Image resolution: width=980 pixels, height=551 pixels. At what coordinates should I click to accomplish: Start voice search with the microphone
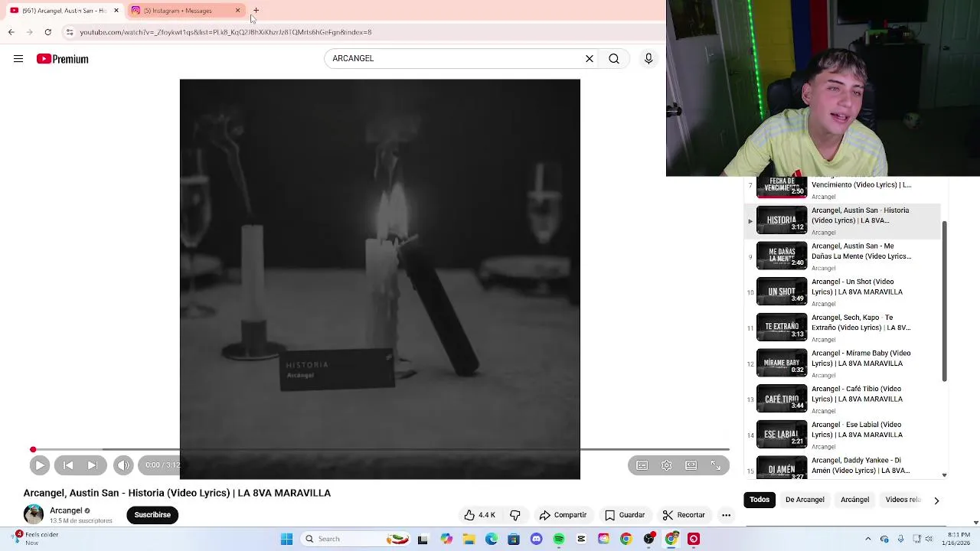(x=648, y=59)
